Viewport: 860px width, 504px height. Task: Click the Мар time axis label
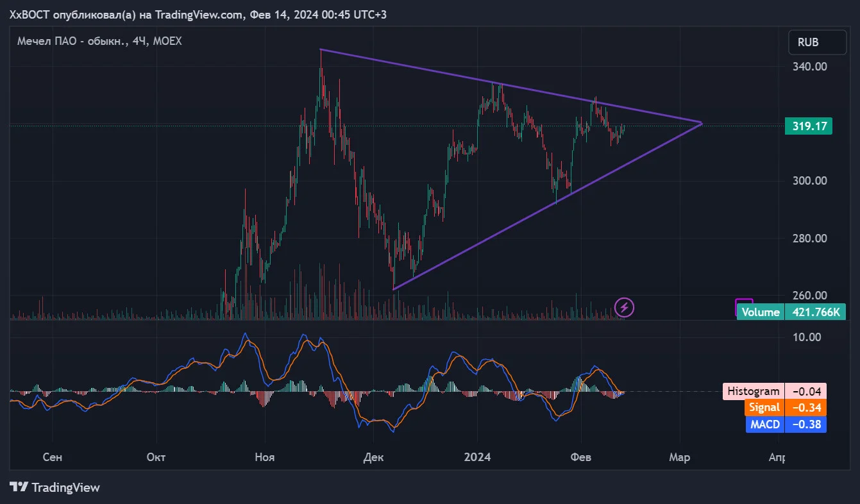[x=679, y=457]
